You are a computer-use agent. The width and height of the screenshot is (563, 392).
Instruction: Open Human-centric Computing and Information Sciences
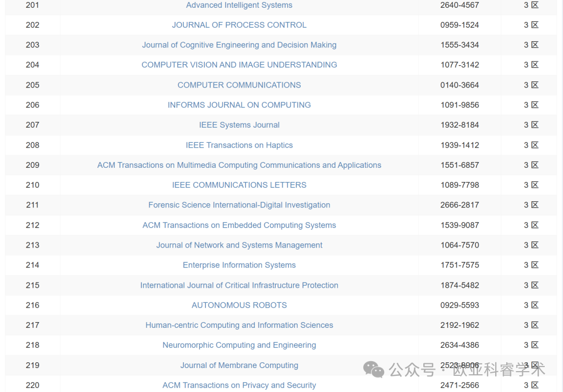[x=239, y=325]
